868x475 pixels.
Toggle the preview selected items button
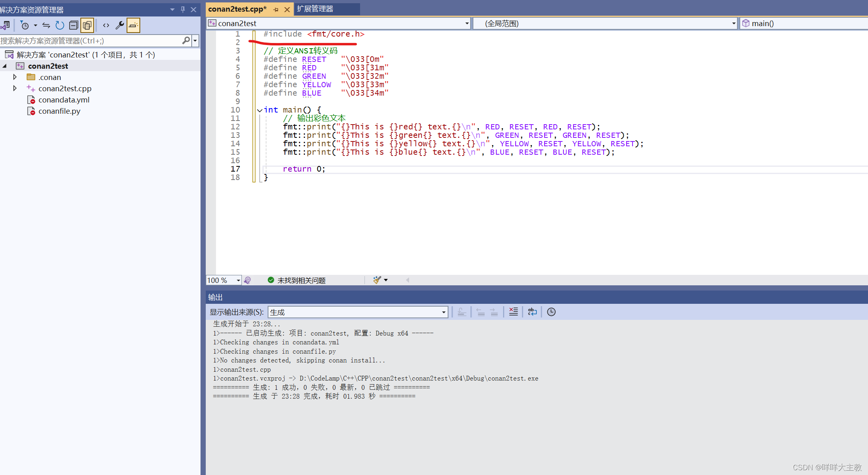coord(133,25)
